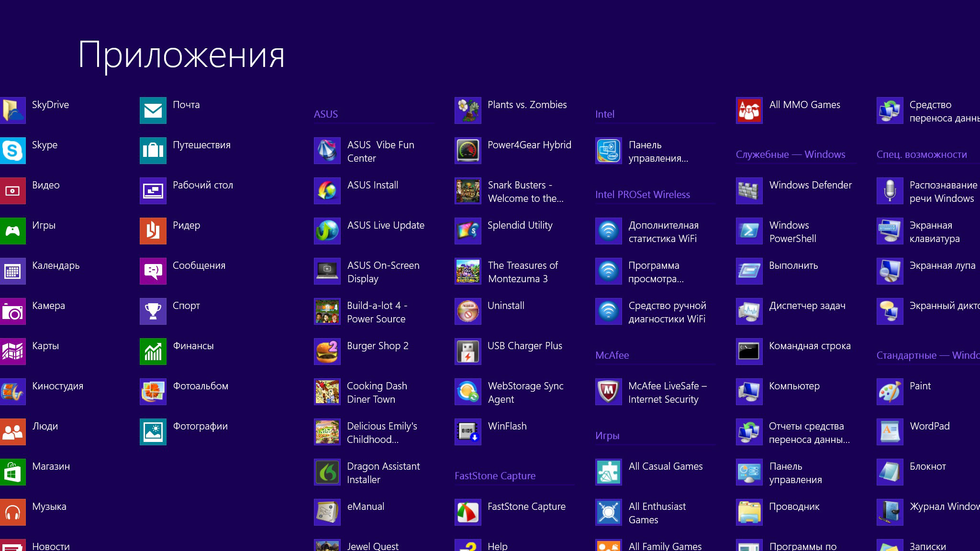Launch USB Charger Plus icon
Screen dimensions: 980x551
pyautogui.click(x=468, y=352)
